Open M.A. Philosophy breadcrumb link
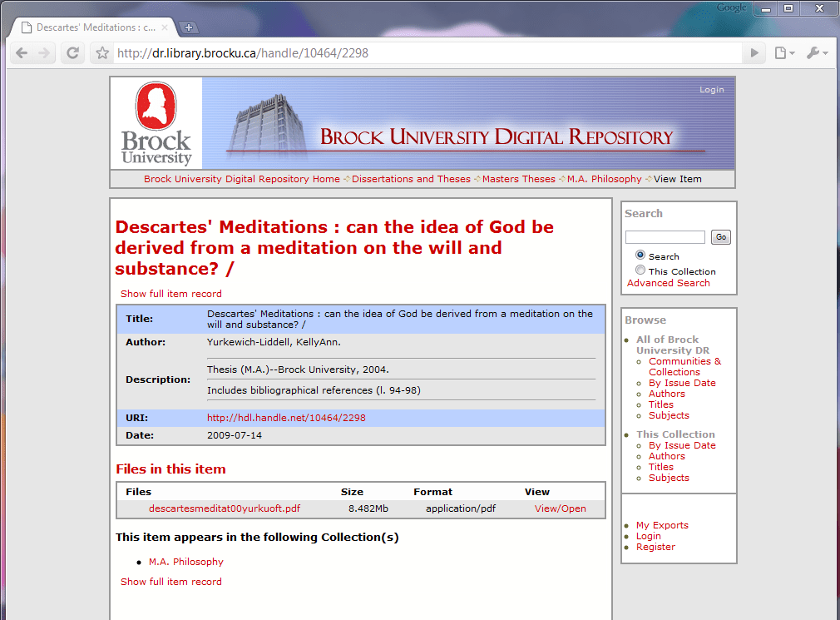This screenshot has height=620, width=840. click(605, 179)
